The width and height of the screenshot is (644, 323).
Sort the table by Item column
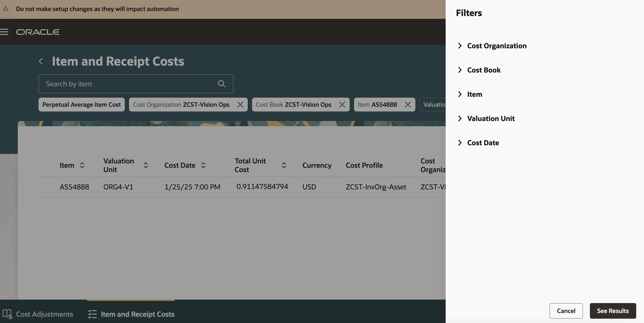coord(82,165)
